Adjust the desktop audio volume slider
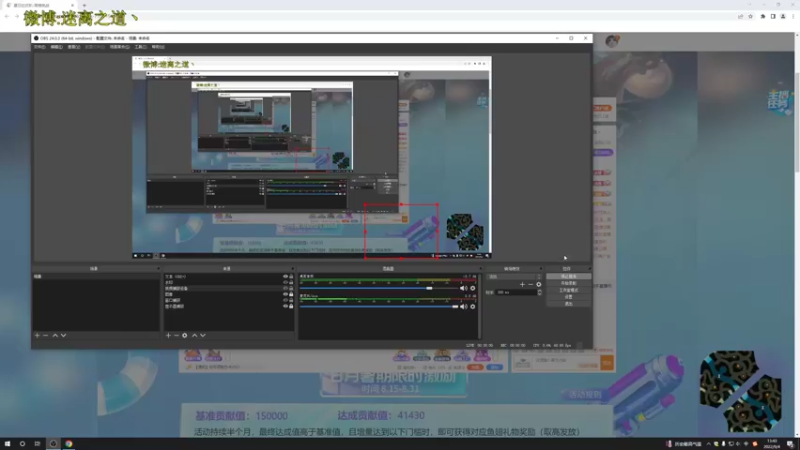This screenshot has height=450, width=800. 377,288
